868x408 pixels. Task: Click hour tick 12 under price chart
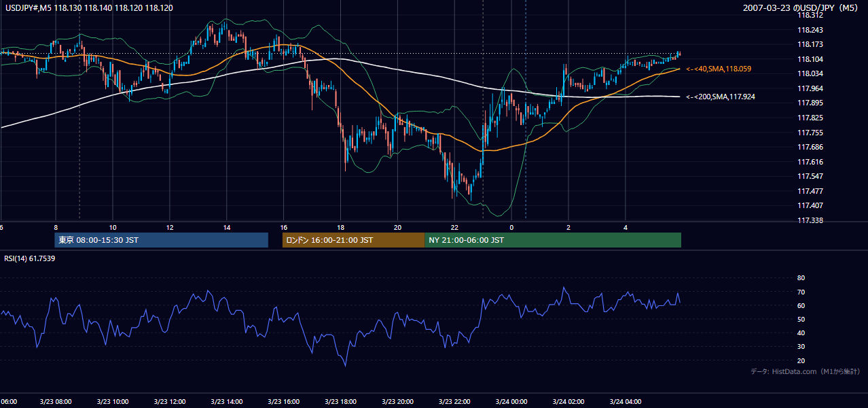tap(170, 228)
